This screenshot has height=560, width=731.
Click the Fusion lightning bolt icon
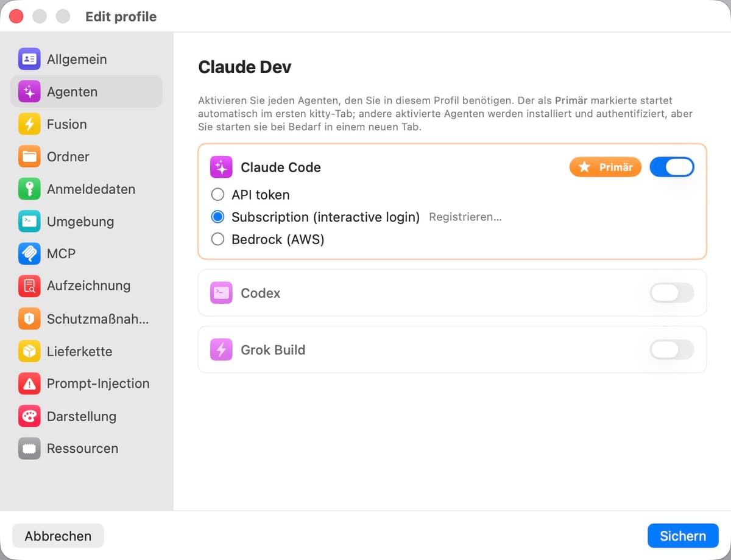pyautogui.click(x=29, y=124)
